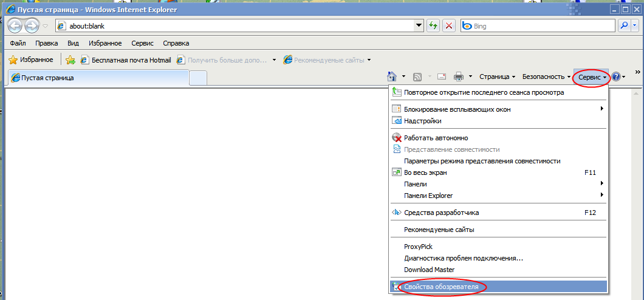The image size is (644, 300).
Task: Choose Во весь экран menu item
Action: point(498,173)
